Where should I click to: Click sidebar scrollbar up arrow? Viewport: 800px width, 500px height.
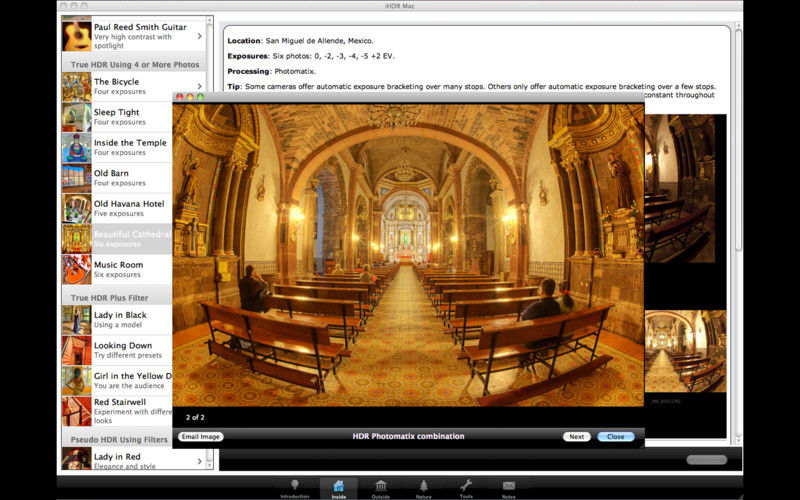209,20
